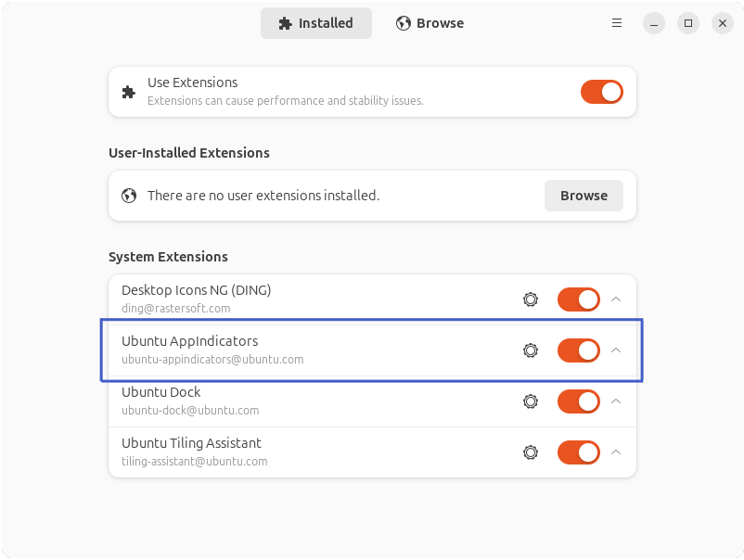Click the puzzle piece icon beside Use Extensions
Screen dimensions: 744x560
(129, 92)
